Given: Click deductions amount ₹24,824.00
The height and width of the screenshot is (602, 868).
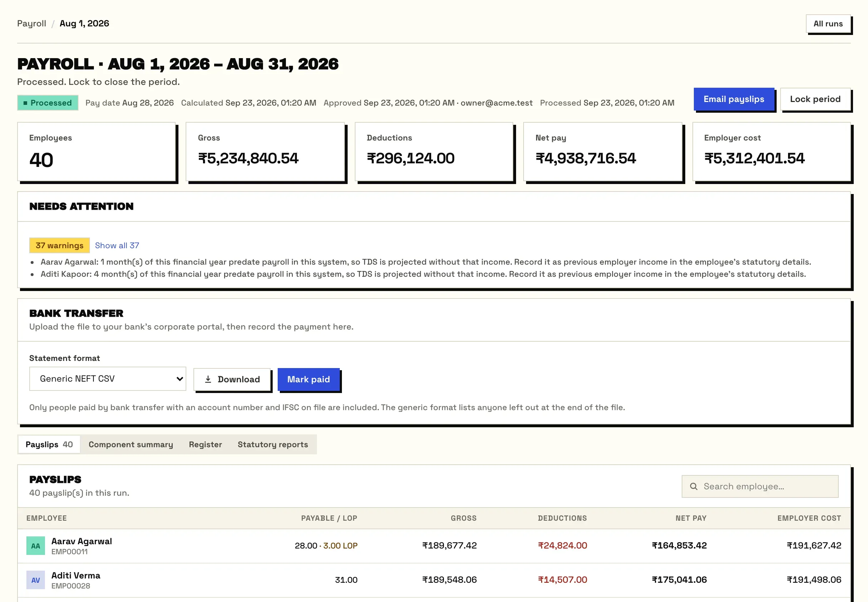Looking at the screenshot, I should (562, 546).
